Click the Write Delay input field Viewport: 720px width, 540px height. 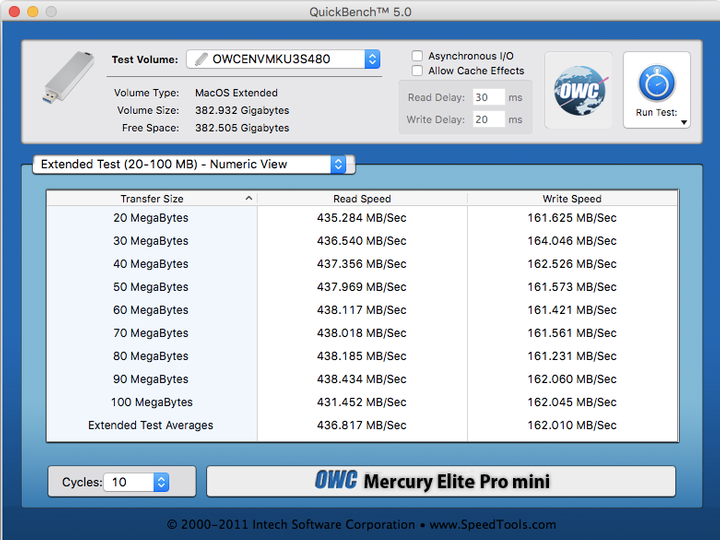point(488,119)
